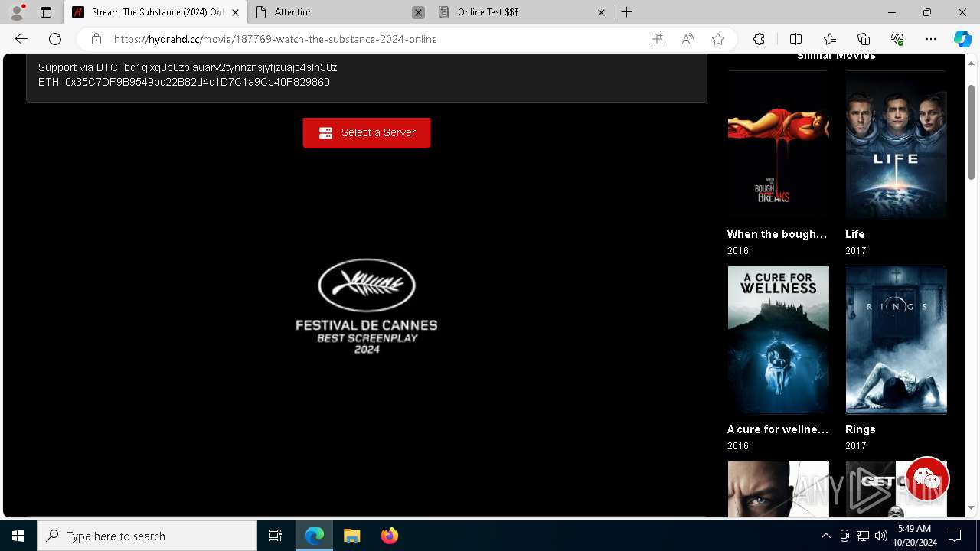Screen dimensions: 980x551
Task: Open the Windows Start menu
Action: [x=18, y=536]
